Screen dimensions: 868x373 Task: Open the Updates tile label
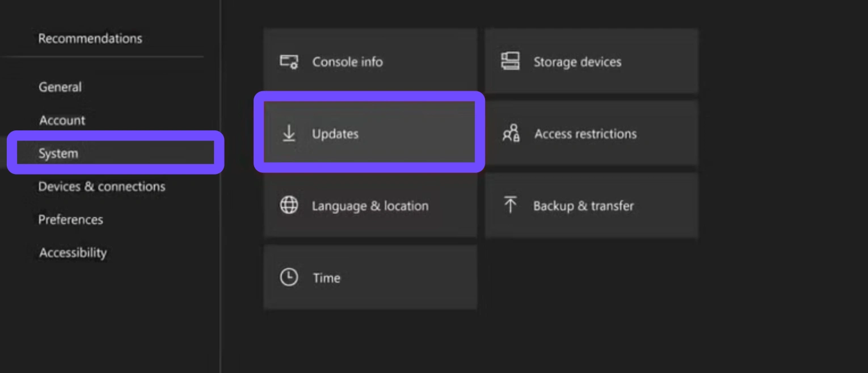(335, 134)
